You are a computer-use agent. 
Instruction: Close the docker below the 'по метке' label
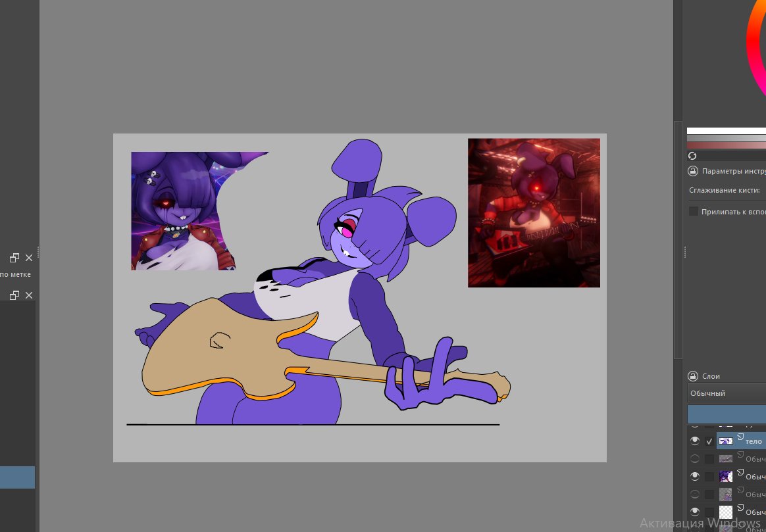[29, 295]
